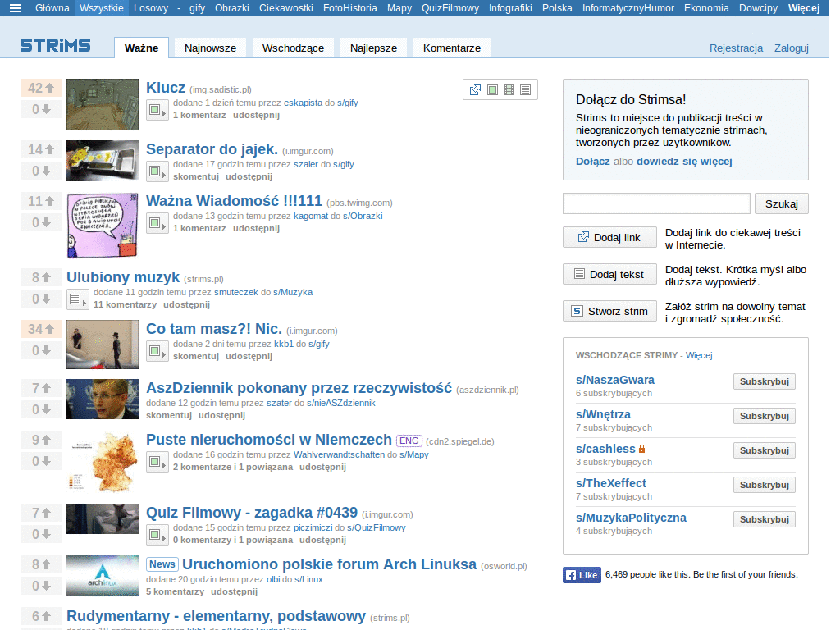840x630 pixels.
Task: Downvote the Ulubiony muzyk post
Action: click(41, 299)
